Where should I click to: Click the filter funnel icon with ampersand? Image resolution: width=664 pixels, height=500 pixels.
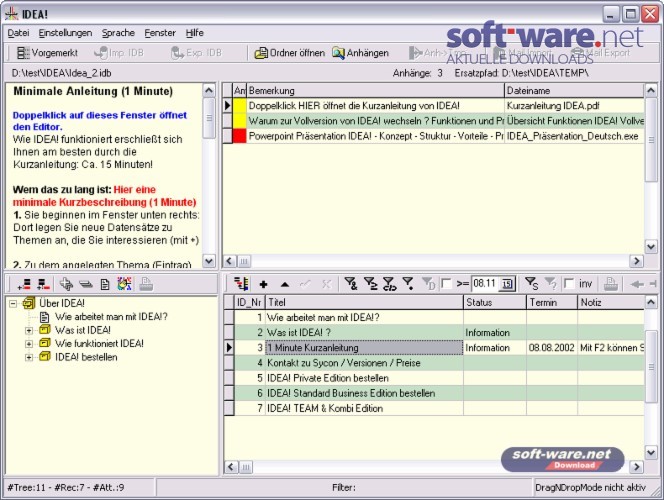351,284
